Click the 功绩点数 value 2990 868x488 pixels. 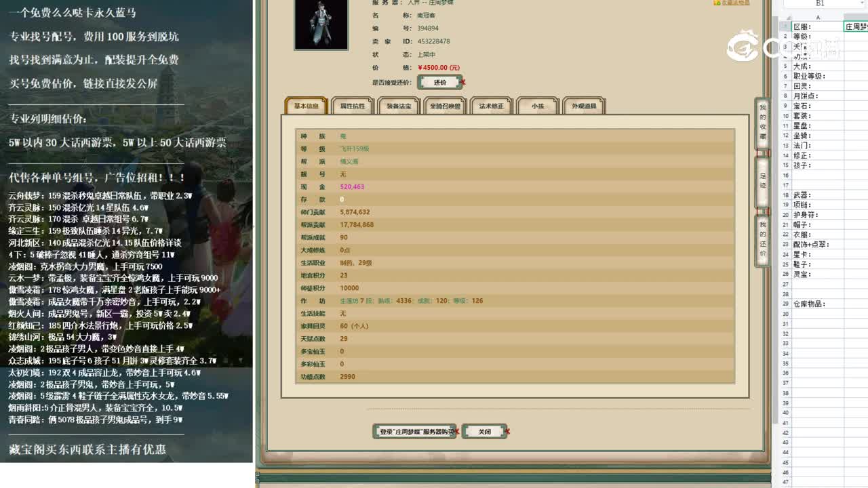coord(347,377)
